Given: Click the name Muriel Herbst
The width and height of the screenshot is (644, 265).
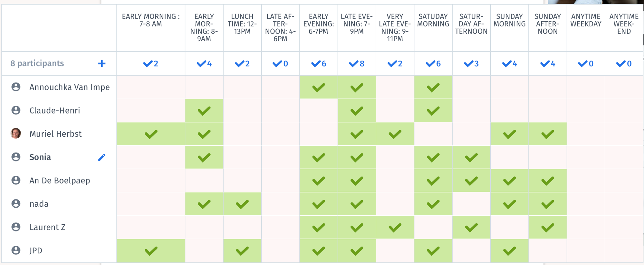Looking at the screenshot, I should (x=55, y=134).
